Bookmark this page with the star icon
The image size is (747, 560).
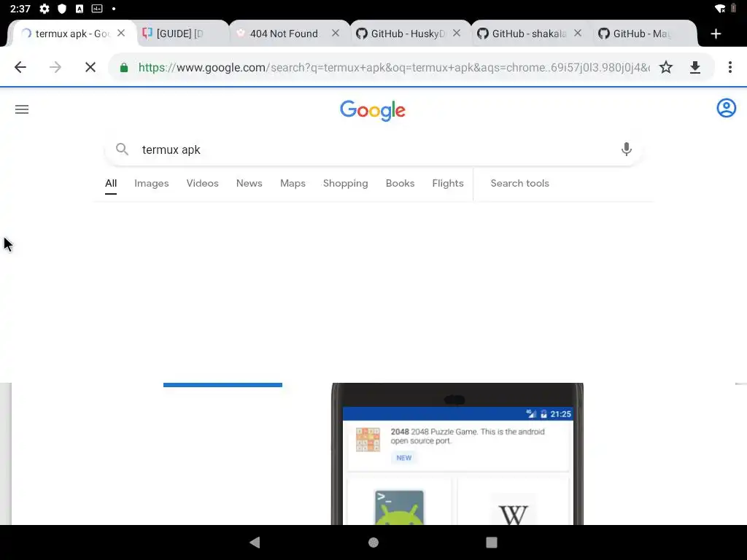coord(666,67)
